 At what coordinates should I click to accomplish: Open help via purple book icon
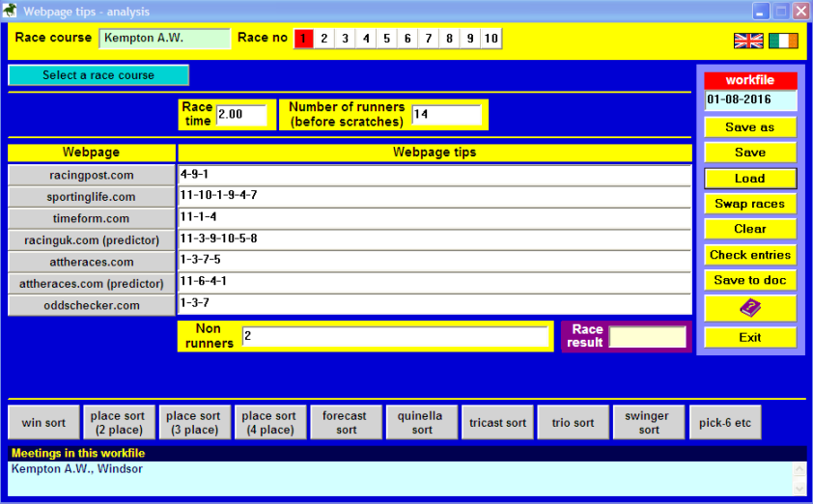coord(749,308)
